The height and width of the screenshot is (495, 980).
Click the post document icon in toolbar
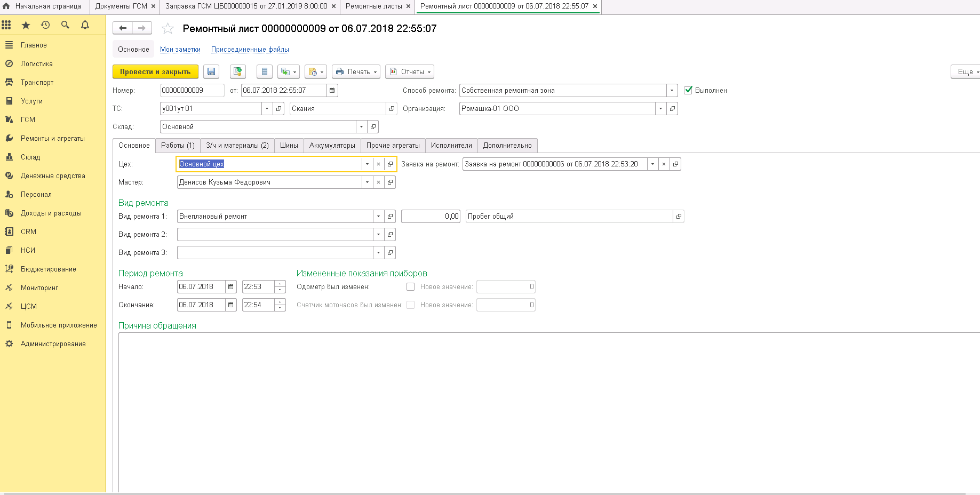click(x=238, y=71)
